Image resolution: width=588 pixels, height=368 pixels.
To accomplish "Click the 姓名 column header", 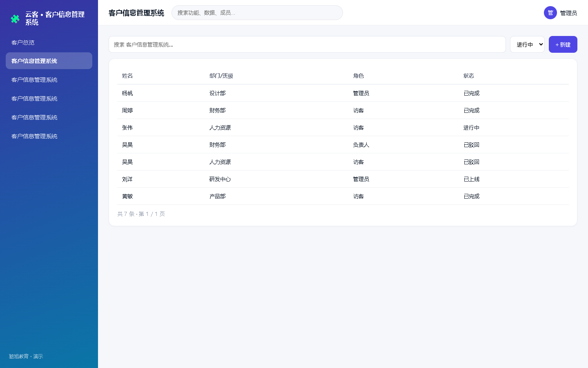I will pos(127,76).
